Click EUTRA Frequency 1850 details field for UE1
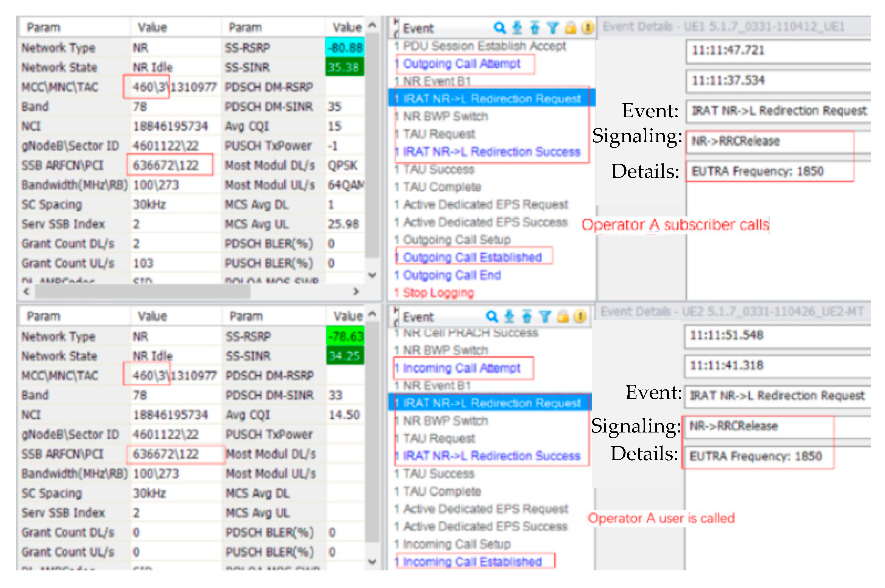 click(757, 171)
